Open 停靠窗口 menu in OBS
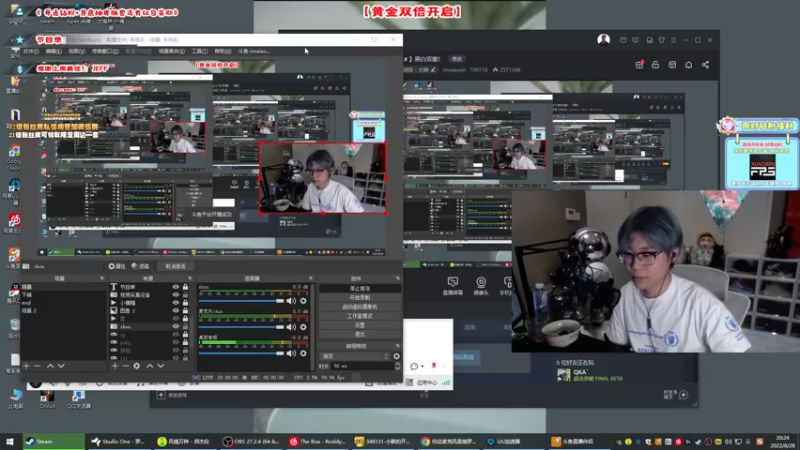The image size is (800, 450). [105, 52]
